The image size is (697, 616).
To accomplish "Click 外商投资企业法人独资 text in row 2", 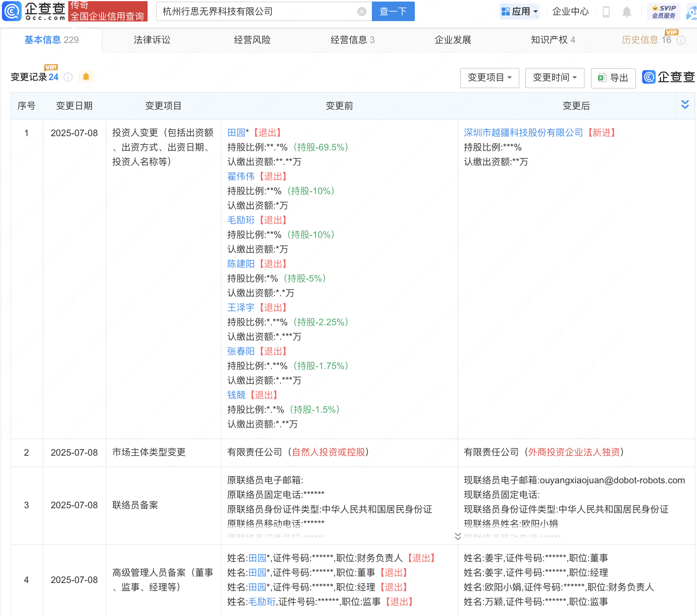I will click(574, 453).
